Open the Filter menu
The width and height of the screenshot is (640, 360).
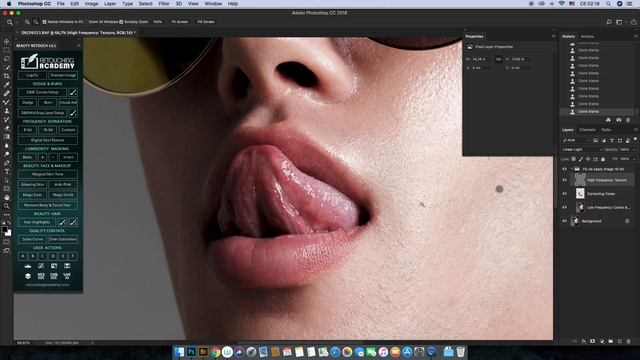tap(164, 4)
